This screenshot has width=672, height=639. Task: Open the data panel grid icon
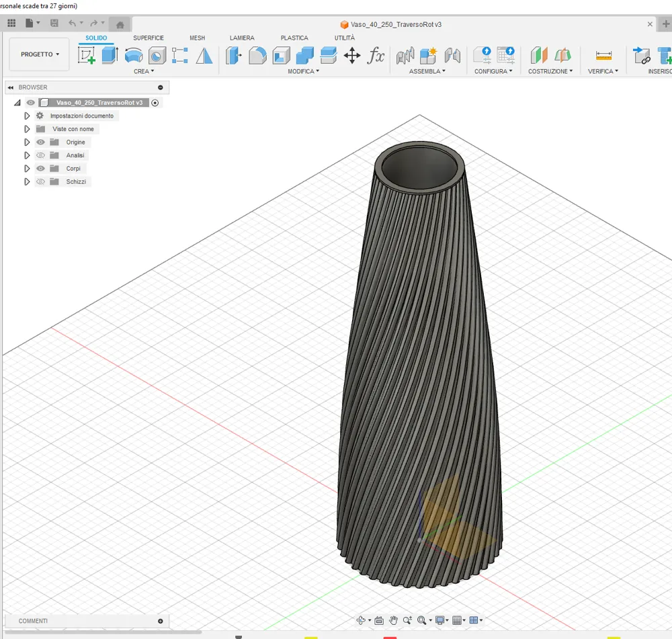[11, 23]
